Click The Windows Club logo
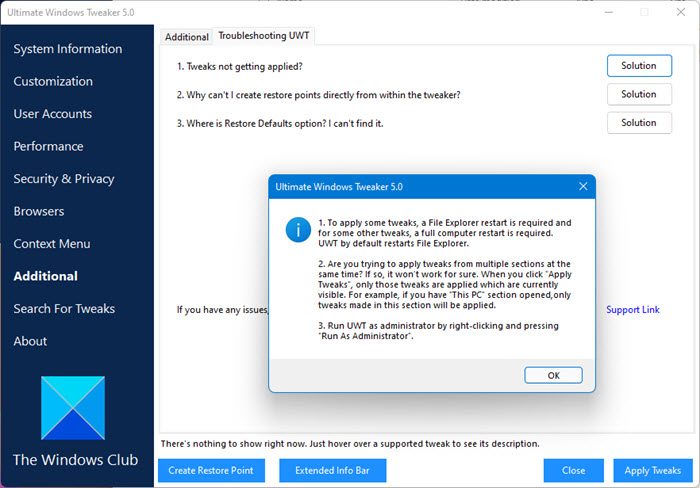700x488 pixels. click(x=73, y=408)
